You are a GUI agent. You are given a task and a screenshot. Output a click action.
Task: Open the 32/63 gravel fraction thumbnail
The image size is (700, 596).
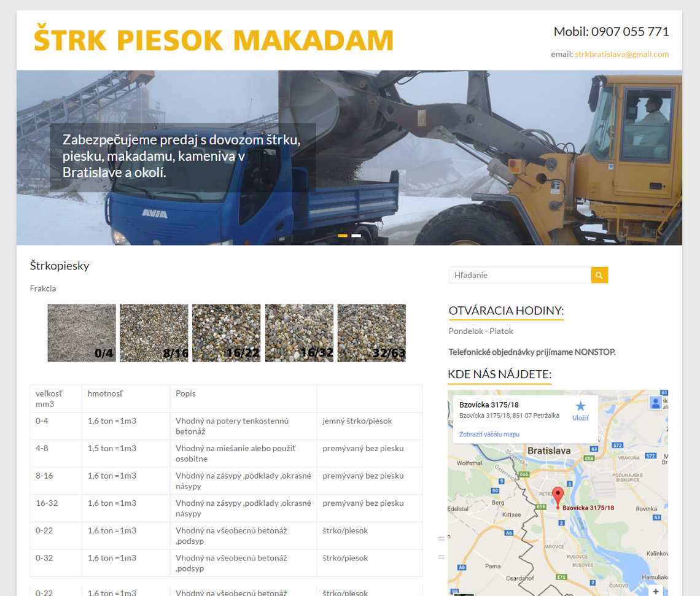pyautogui.click(x=371, y=333)
